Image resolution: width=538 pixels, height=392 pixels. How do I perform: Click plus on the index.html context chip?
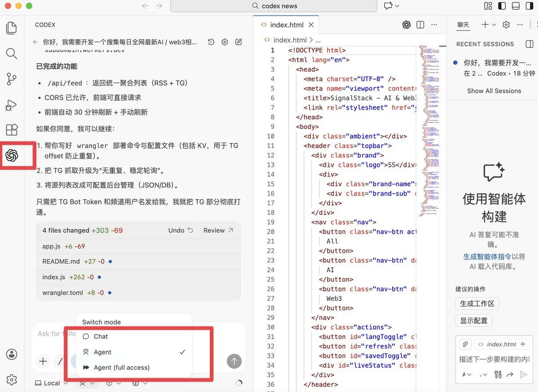click(x=522, y=344)
